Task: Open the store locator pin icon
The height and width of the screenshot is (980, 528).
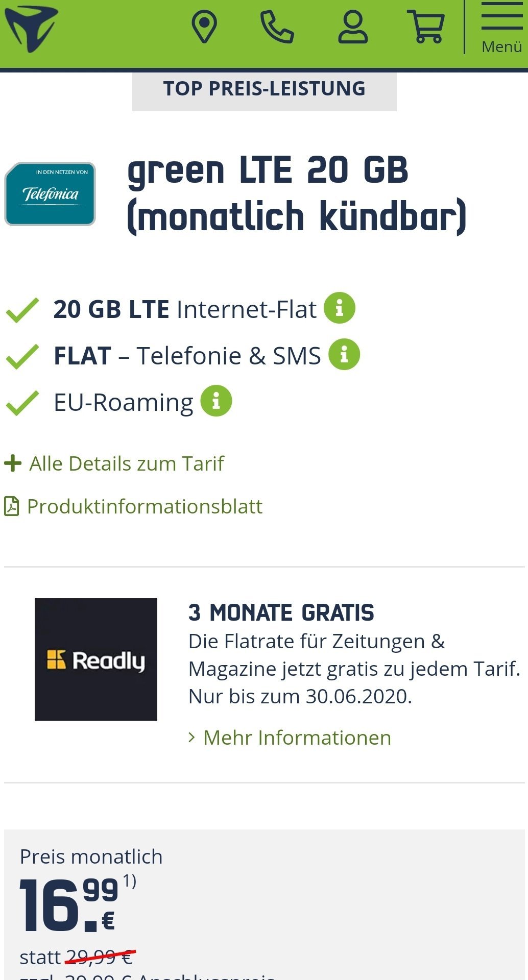Action: click(x=204, y=28)
